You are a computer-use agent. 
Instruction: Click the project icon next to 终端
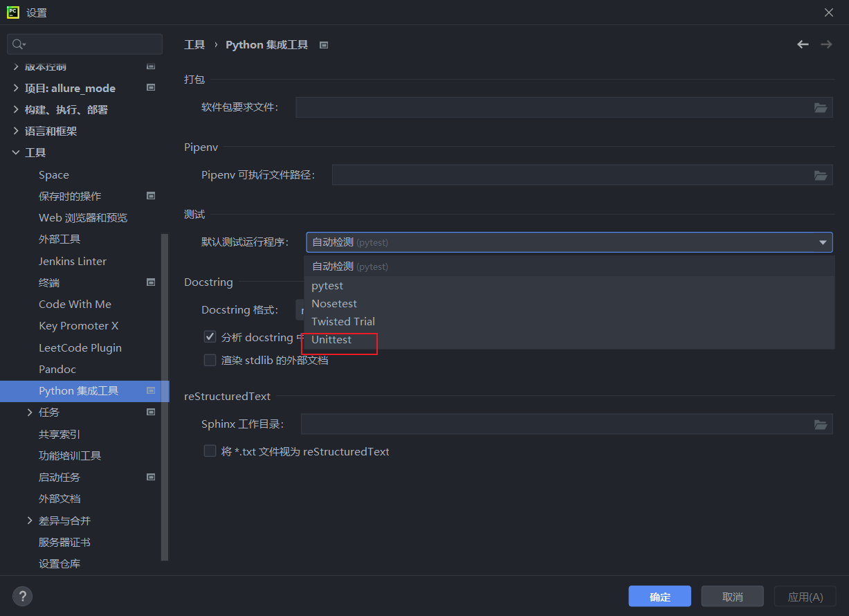(151, 282)
